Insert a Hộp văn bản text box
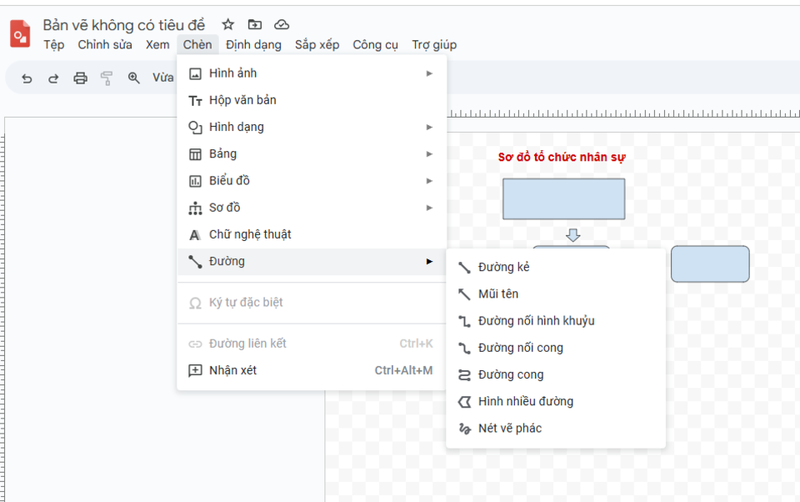This screenshot has height=502, width=800. click(312, 100)
